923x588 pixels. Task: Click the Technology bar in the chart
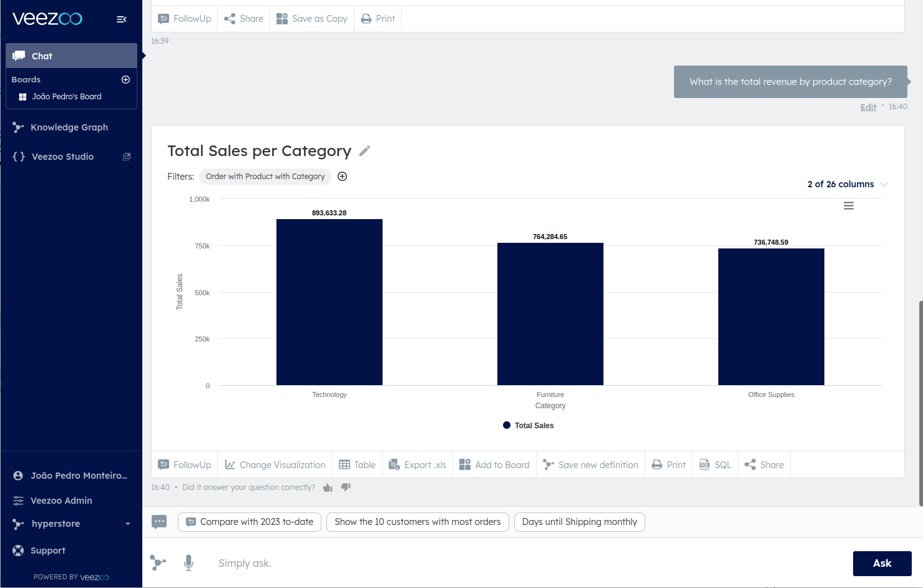point(330,302)
